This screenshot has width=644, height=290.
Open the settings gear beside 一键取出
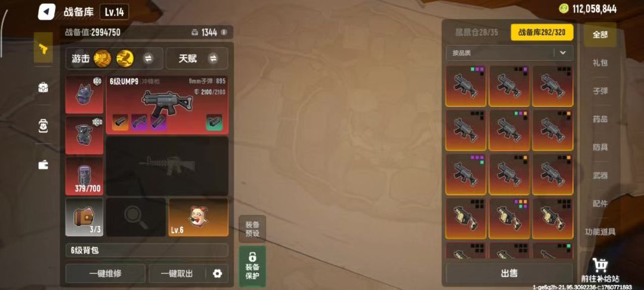click(217, 273)
